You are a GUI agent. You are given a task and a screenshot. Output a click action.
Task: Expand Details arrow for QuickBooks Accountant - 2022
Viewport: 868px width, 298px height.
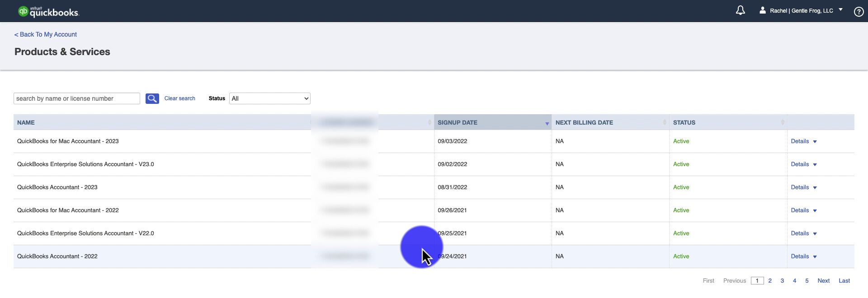[x=815, y=257]
